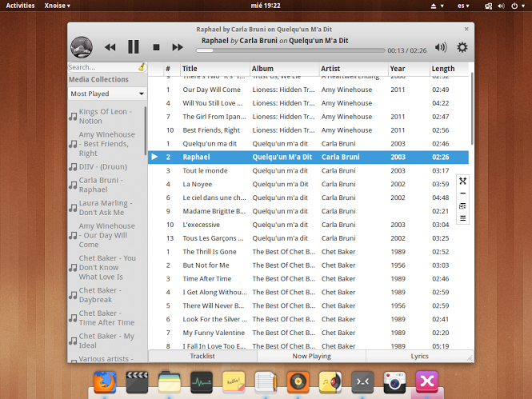Click the album art thumbnail
Image resolution: width=532 pixels, height=399 pixels.
[x=82, y=47]
